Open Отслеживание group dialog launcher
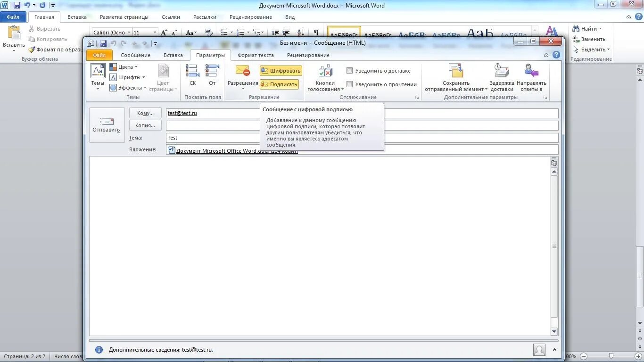The height and width of the screenshot is (362, 644). [x=417, y=98]
